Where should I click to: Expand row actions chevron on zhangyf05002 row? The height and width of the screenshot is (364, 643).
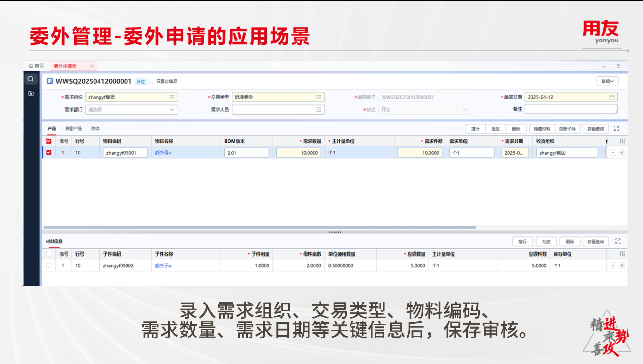point(613,265)
